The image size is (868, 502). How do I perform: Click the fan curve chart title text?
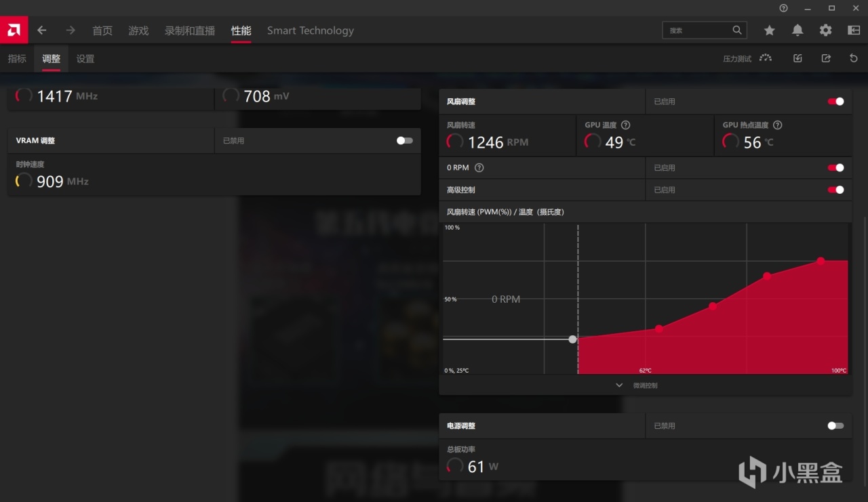pos(505,212)
